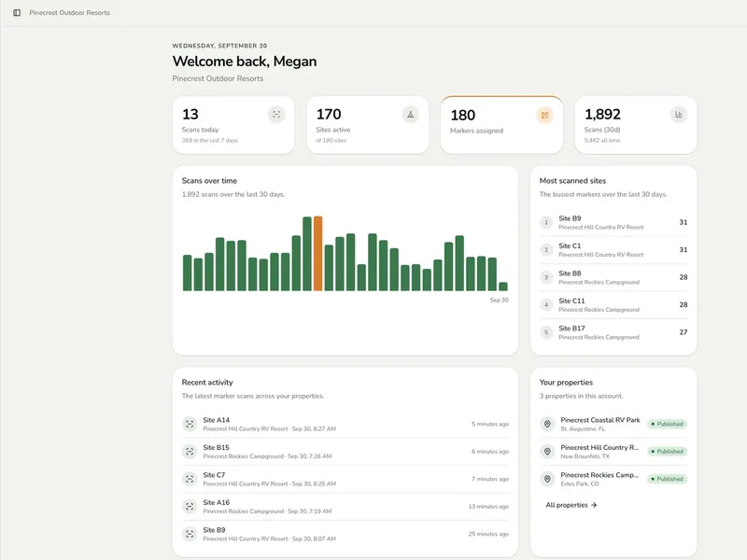Click the '25 minutes ago' timestamp

[x=488, y=534]
